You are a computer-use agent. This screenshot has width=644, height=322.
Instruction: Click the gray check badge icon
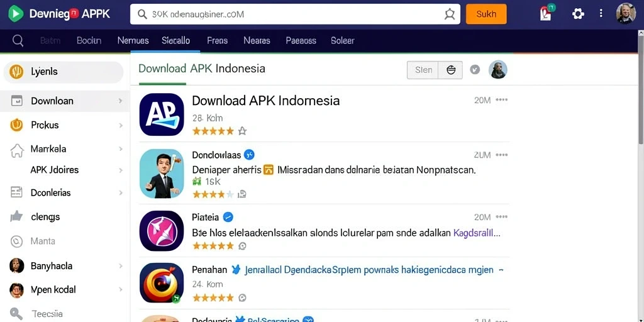pyautogui.click(x=475, y=70)
